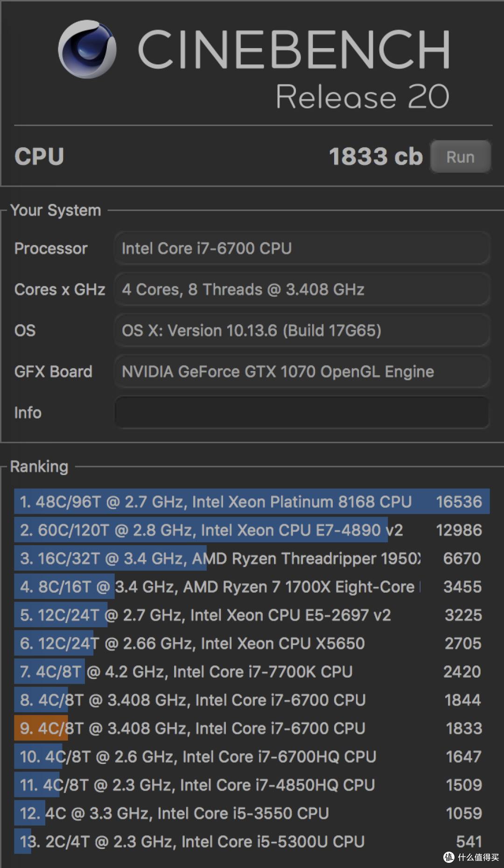Select the Core i5-5300U ranking entry
The width and height of the screenshot is (504, 868).
coord(252,841)
